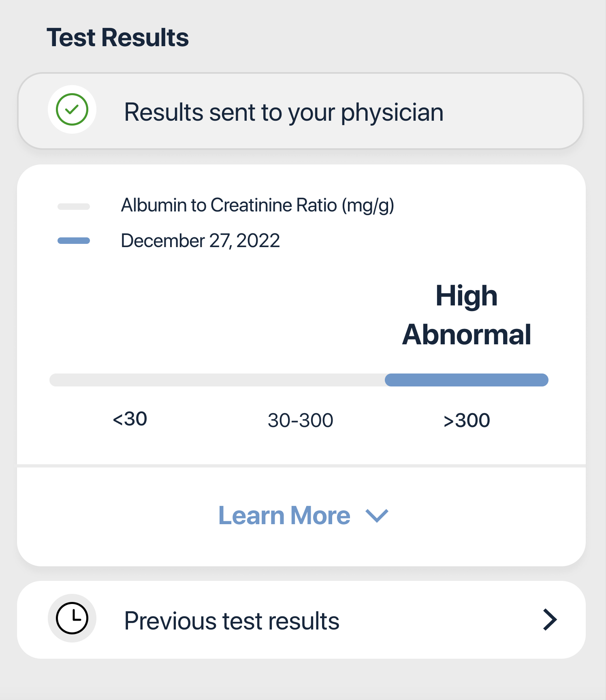Click the Learn More link
The image size is (606, 700).
(x=284, y=515)
